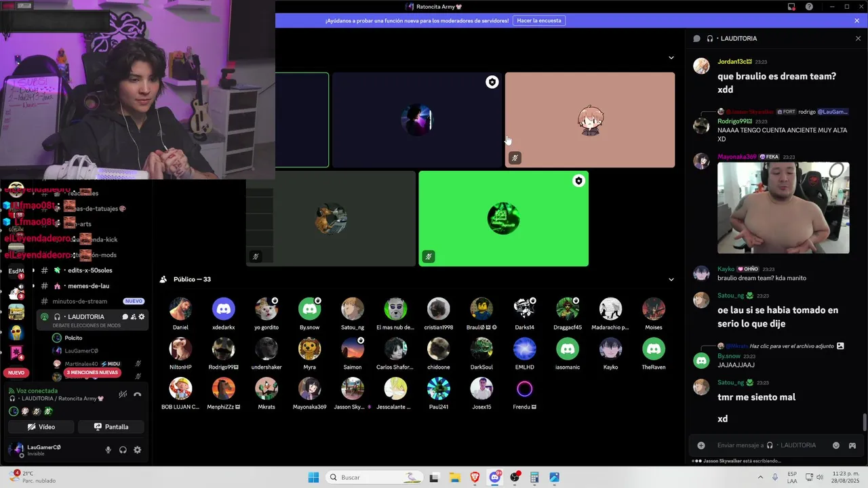Toggle noise suppression icon in voice panel

coord(123,394)
